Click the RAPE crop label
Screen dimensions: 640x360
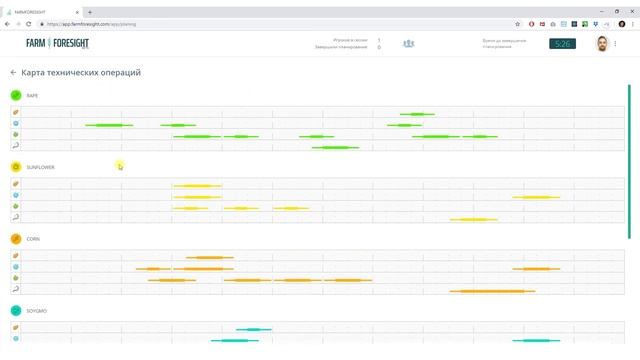pyautogui.click(x=32, y=96)
